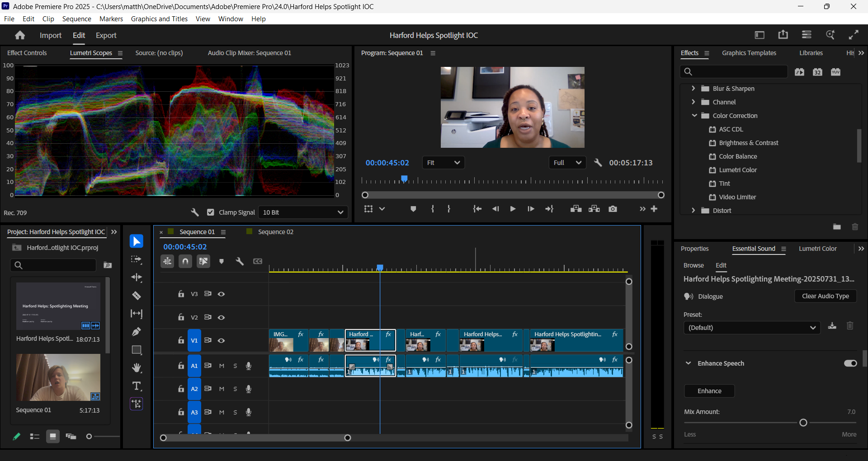
Task: Switch to Lumetri Color panel tab
Action: (817, 249)
